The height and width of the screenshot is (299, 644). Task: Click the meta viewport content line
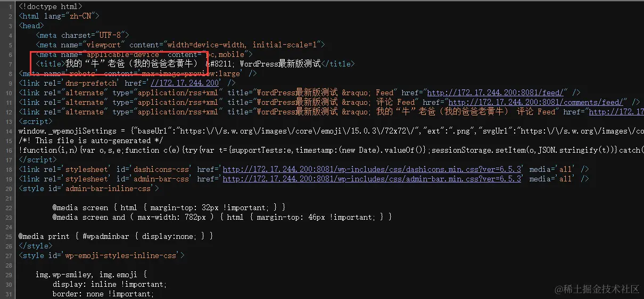tap(180, 45)
